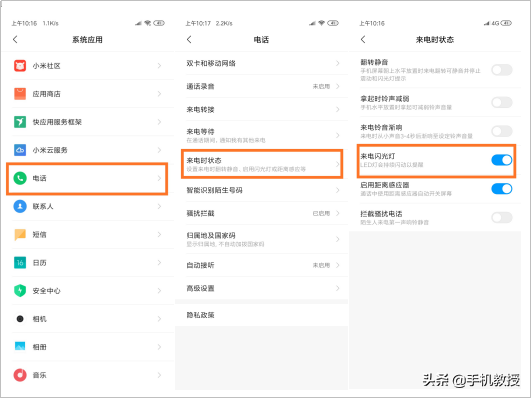Turn on 拦截骚扰电话 switch
This screenshot has height=398, width=531.
pyautogui.click(x=502, y=217)
